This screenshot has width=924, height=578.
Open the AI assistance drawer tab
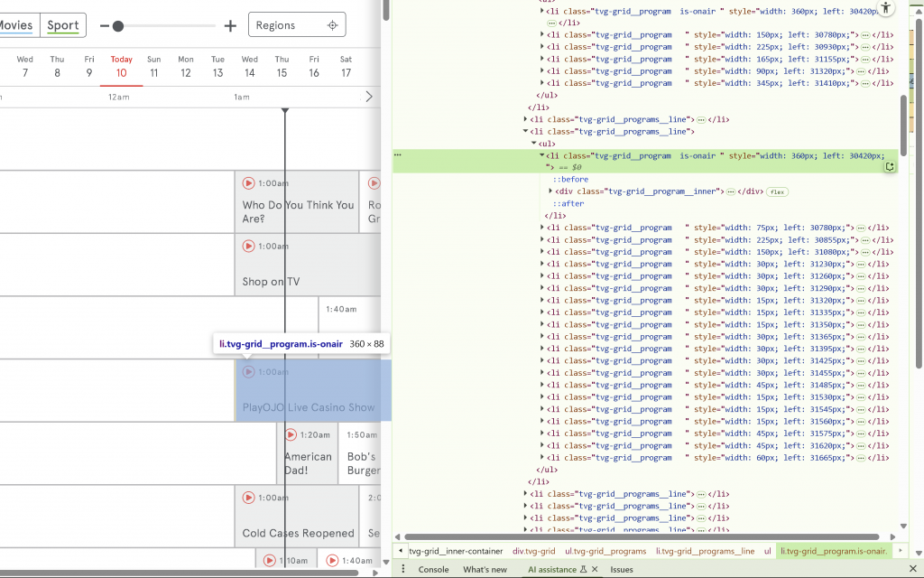[552, 569]
